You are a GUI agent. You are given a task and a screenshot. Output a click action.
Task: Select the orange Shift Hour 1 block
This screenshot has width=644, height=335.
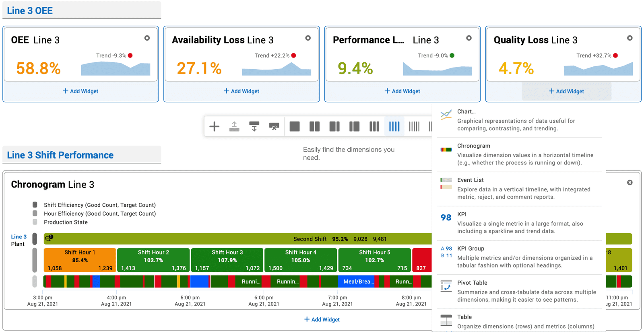pos(80,260)
